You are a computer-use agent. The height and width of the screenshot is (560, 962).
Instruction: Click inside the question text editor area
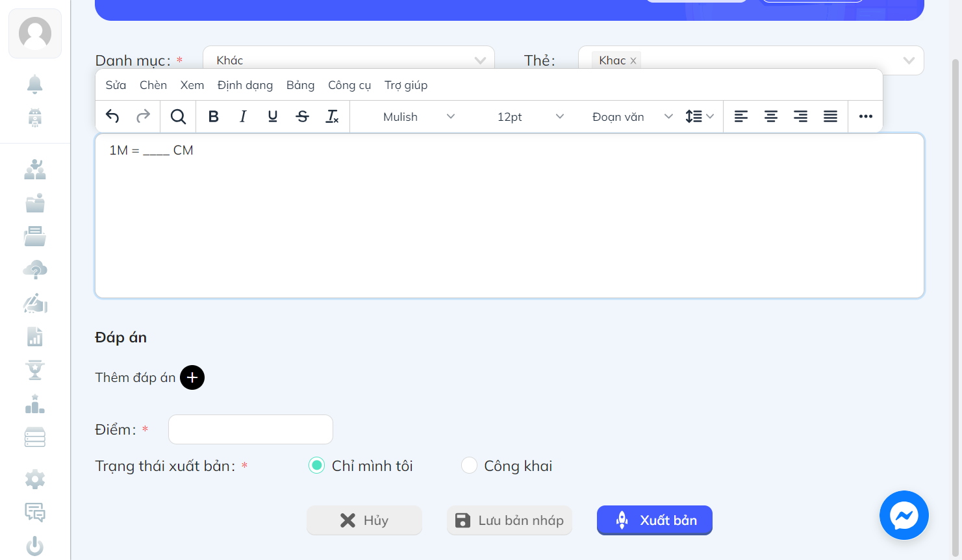pyautogui.click(x=509, y=216)
